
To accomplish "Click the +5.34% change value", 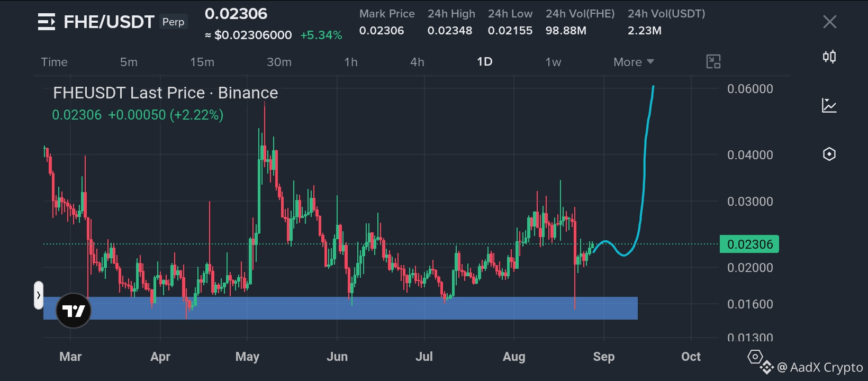I will 321,35.
